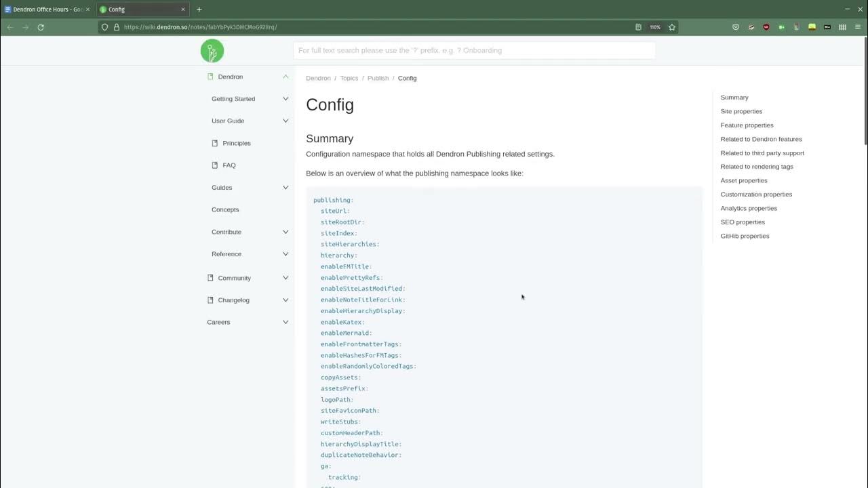The image size is (868, 488).
Task: Open Getting Started sidebar item
Action: (233, 99)
